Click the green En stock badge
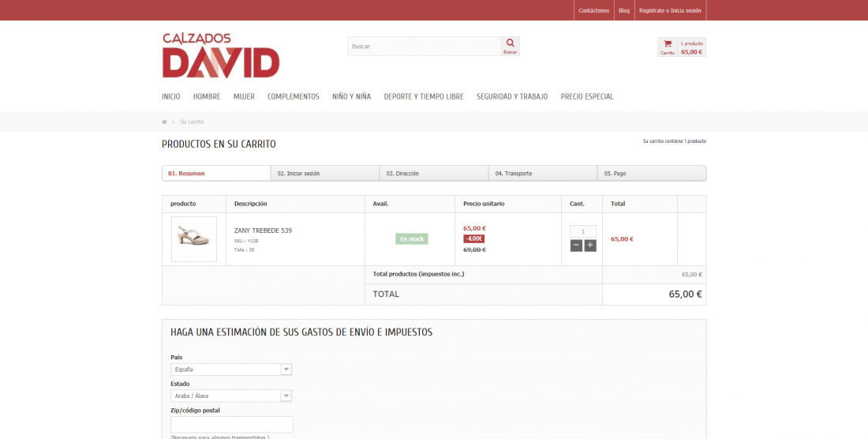Image resolution: width=868 pixels, height=439 pixels. (412, 239)
